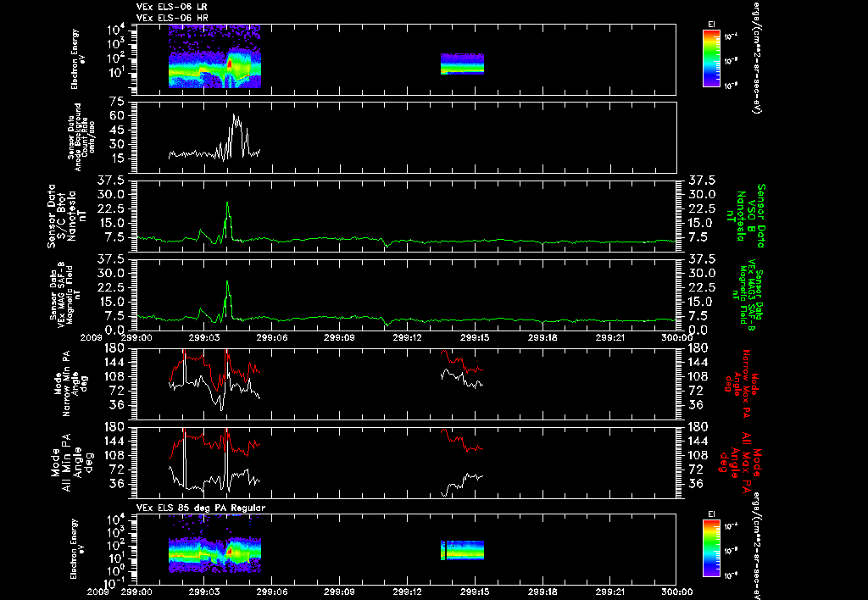Click the '299:03' label on the middle time axis
Image resolution: width=868 pixels, height=600 pixels.
[204, 337]
